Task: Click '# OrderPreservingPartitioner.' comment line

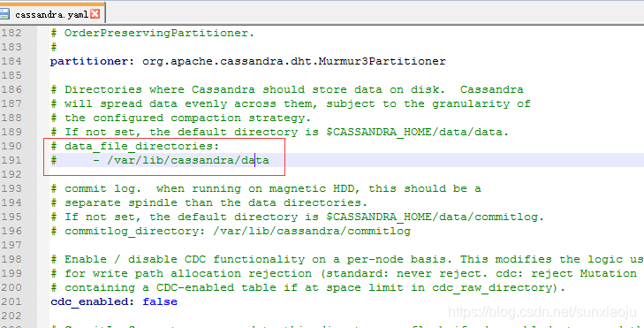Action: point(152,34)
